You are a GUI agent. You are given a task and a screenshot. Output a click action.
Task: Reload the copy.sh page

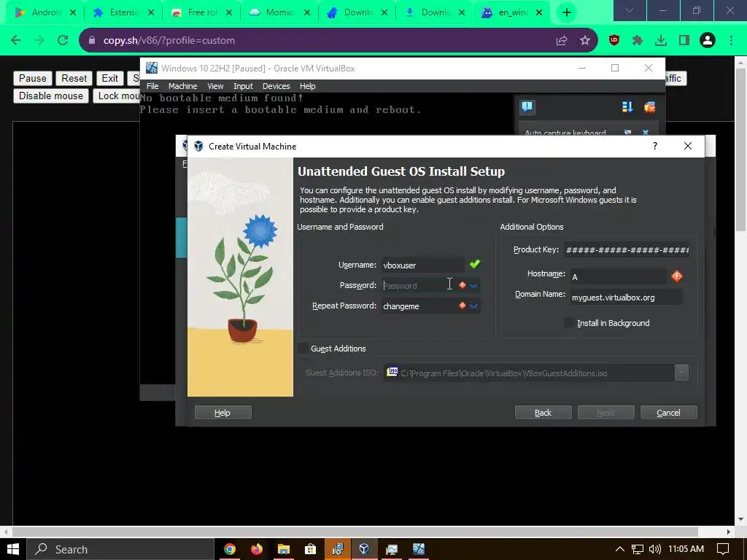click(x=63, y=40)
